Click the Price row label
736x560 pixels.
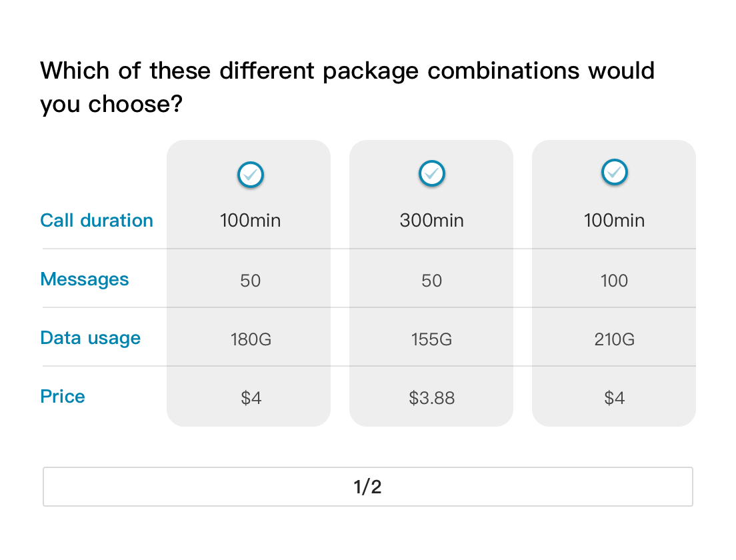click(63, 397)
